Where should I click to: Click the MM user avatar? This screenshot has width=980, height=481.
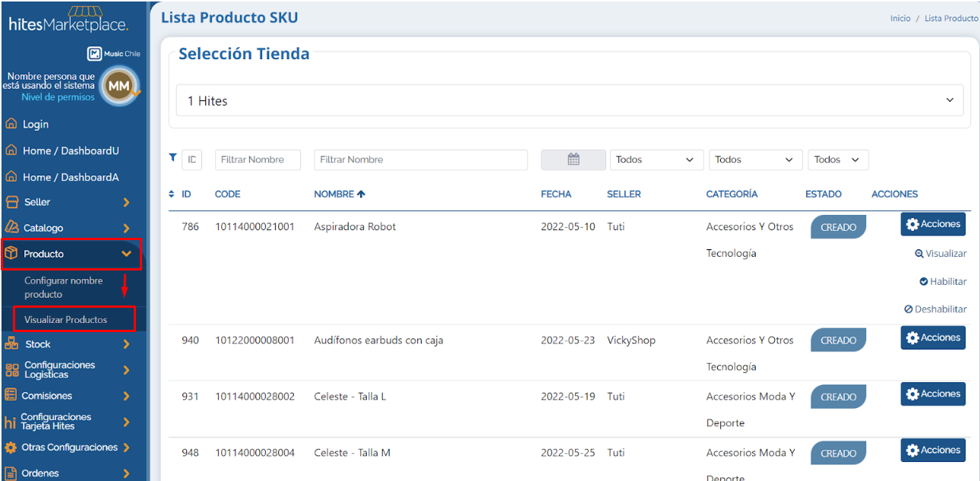(120, 86)
